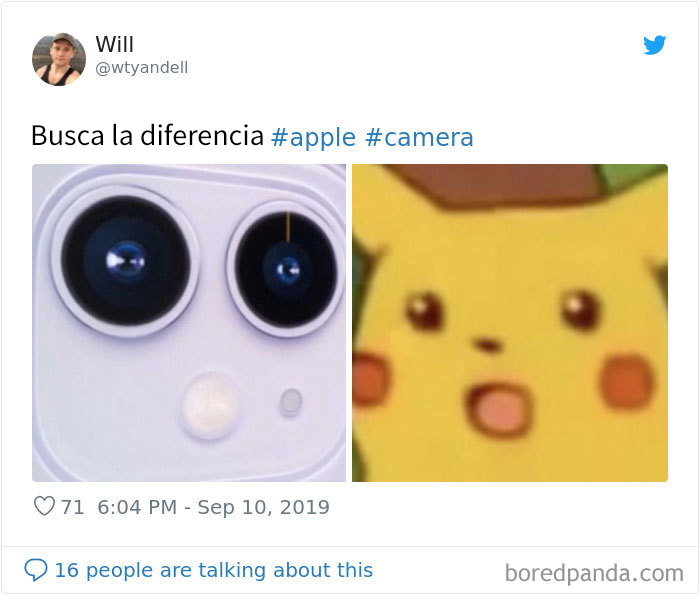This screenshot has height=595, width=700.
Task: Click the round flash in the phone photo
Action: [x=210, y=406]
